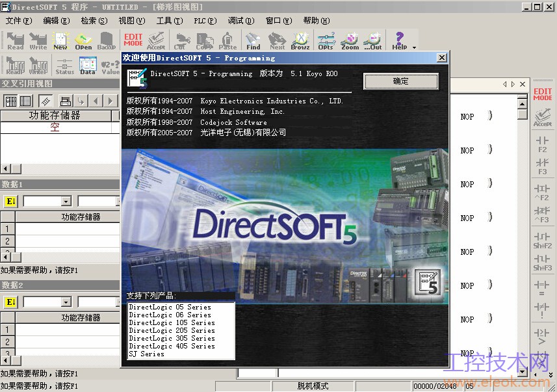This screenshot has height=392, width=557.
Task: Close the ladder view pane with X
Action: pyautogui.click(x=523, y=85)
